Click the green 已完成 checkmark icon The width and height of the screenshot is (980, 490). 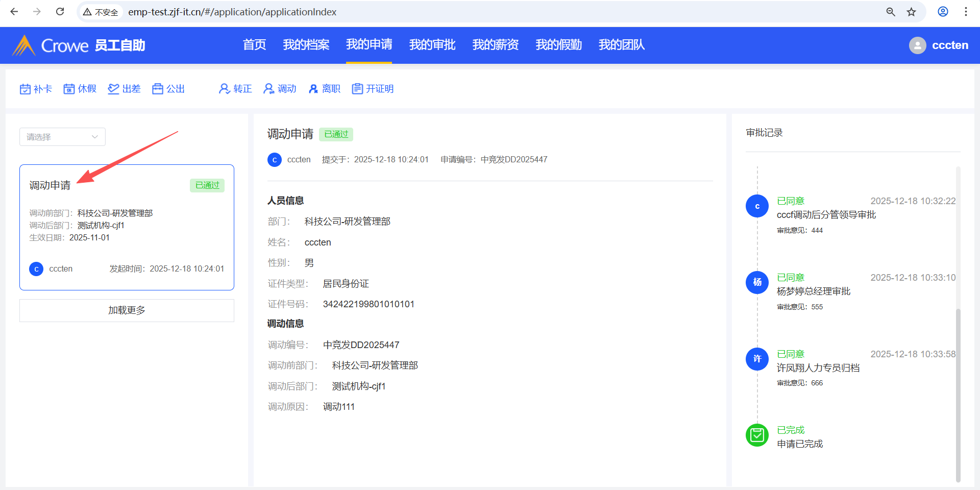point(757,435)
